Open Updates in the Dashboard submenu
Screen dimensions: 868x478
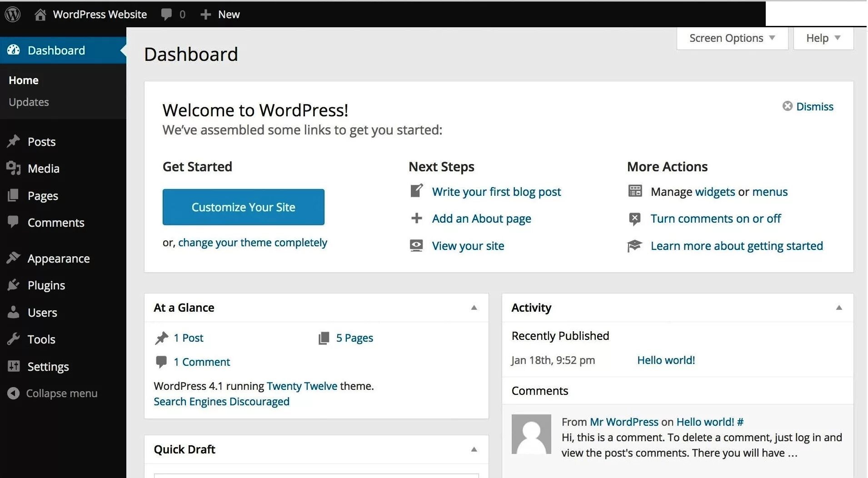[x=29, y=102]
